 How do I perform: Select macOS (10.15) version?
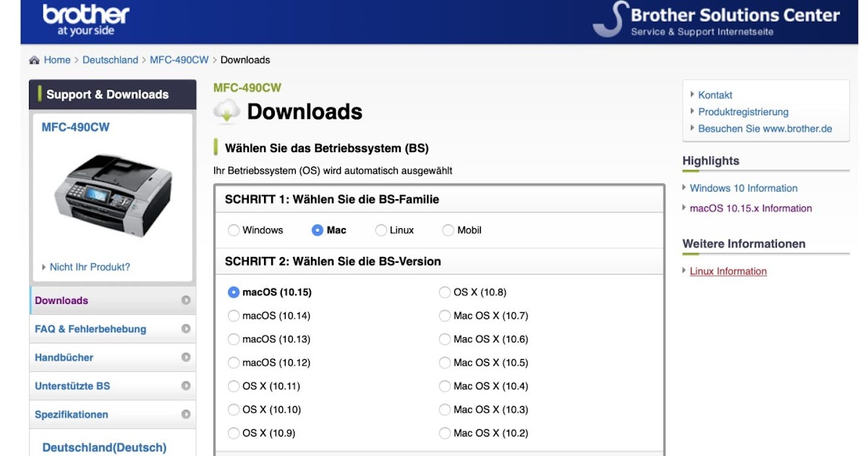coord(234,292)
